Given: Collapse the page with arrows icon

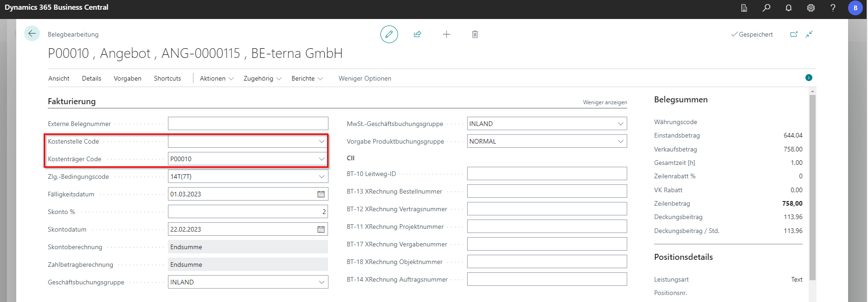Looking at the screenshot, I should 809,34.
